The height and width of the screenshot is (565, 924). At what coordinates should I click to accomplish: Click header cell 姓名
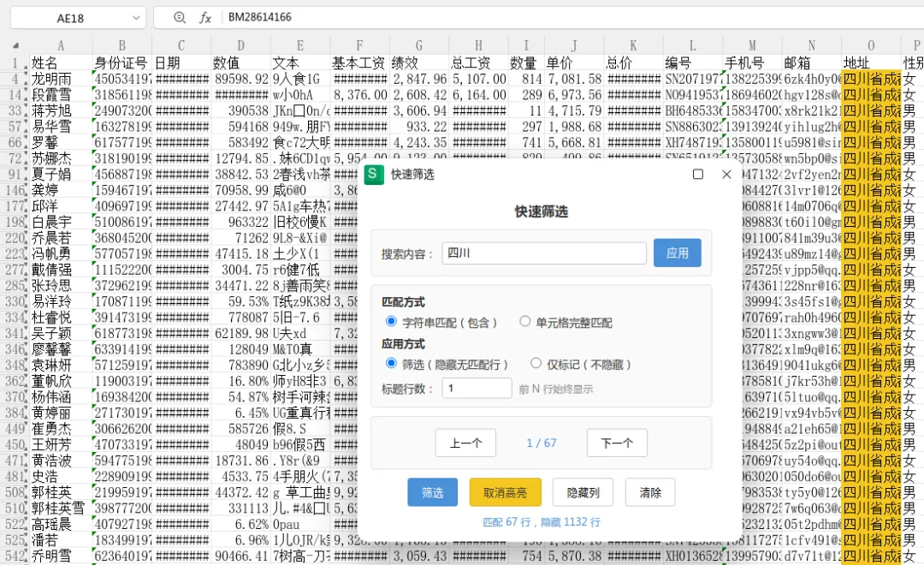point(60,62)
